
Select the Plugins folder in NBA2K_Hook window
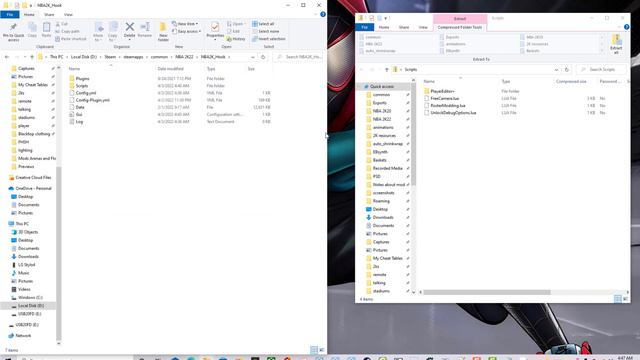[82, 78]
